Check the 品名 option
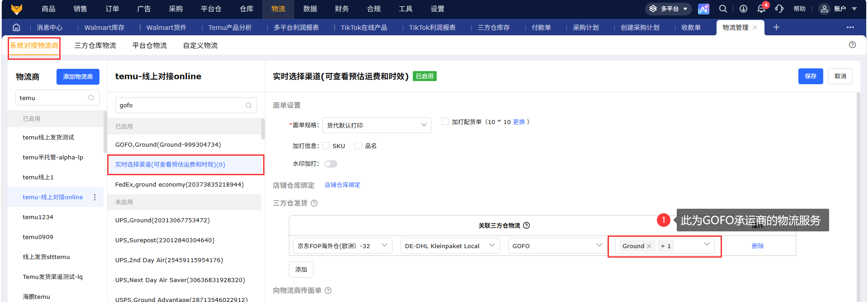 [359, 146]
